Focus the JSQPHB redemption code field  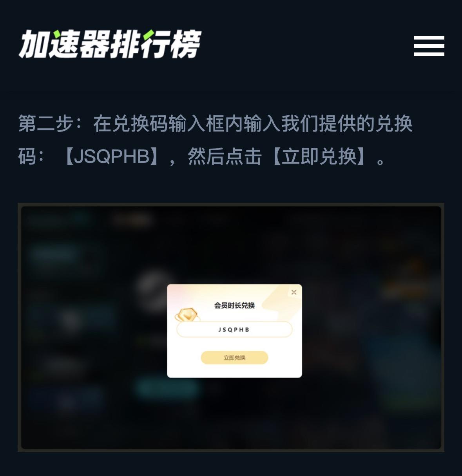[234, 330]
